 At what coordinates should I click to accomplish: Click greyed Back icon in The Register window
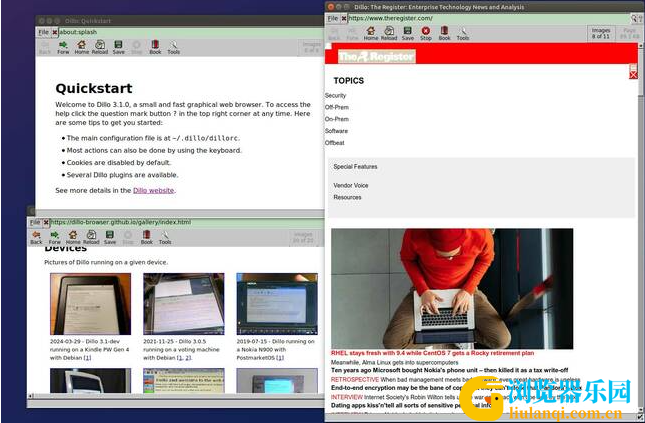334,34
